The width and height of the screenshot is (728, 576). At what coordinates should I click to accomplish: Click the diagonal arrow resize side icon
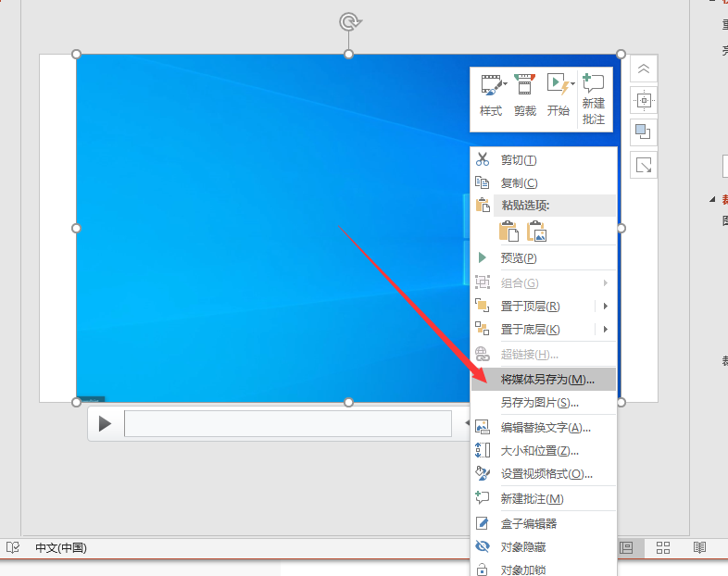[x=644, y=165]
